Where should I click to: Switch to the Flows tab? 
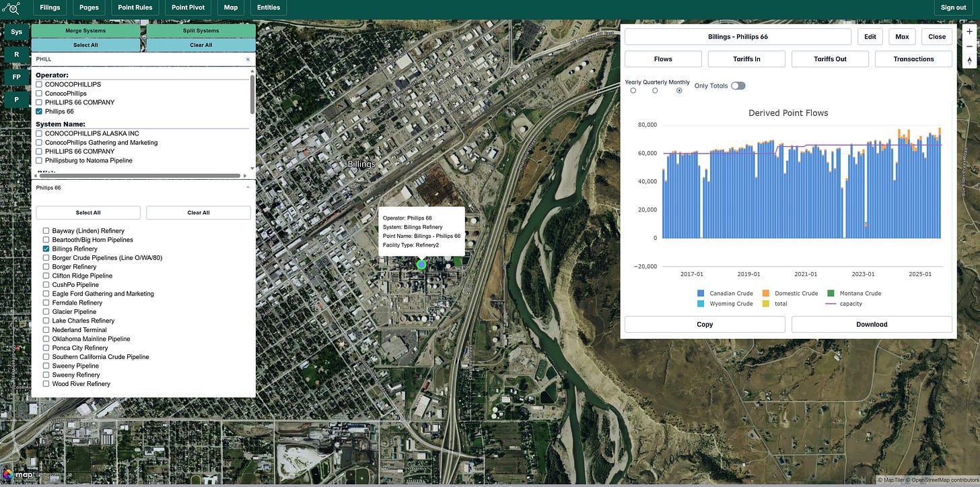click(x=663, y=59)
